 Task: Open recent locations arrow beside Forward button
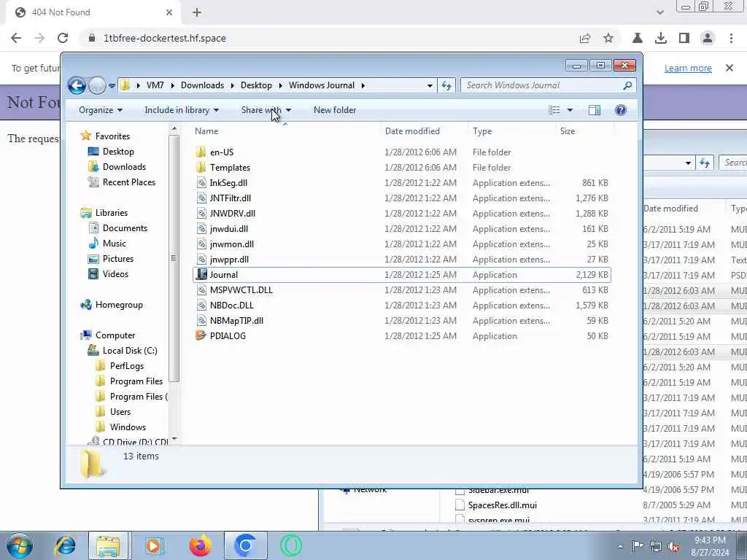coord(112,86)
